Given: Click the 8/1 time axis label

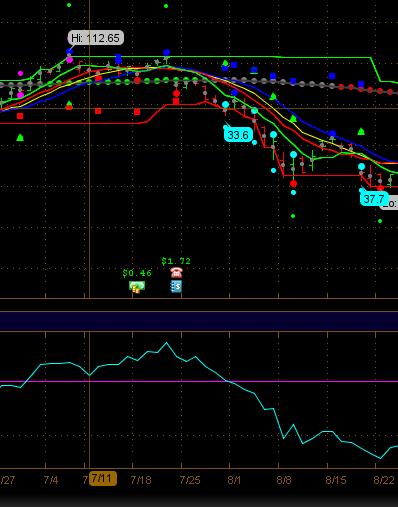Looking at the screenshot, I should [234, 480].
